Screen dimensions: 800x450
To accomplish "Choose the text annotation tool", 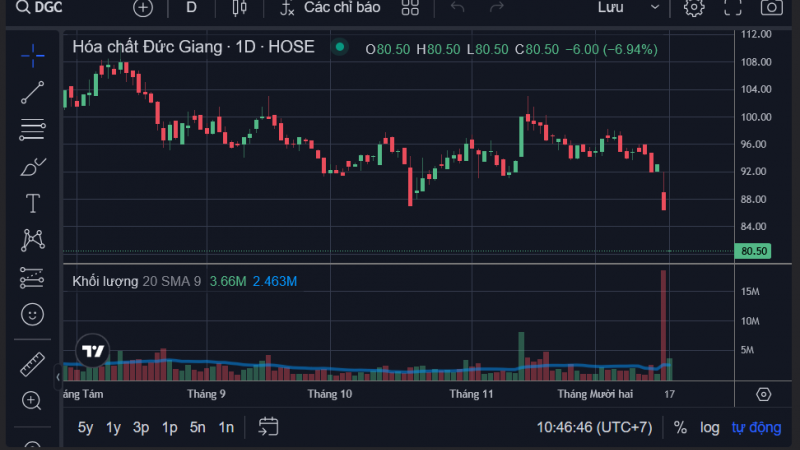I will [32, 203].
